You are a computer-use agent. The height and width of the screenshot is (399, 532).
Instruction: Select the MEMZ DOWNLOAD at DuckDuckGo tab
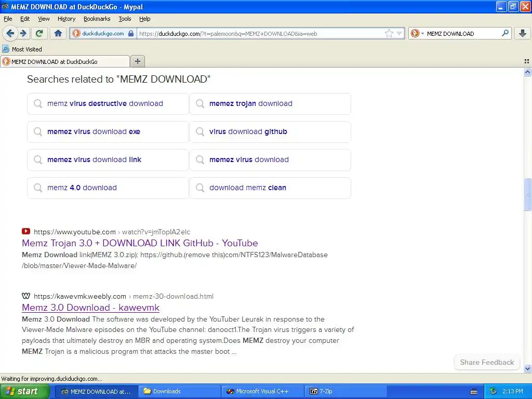(65, 61)
